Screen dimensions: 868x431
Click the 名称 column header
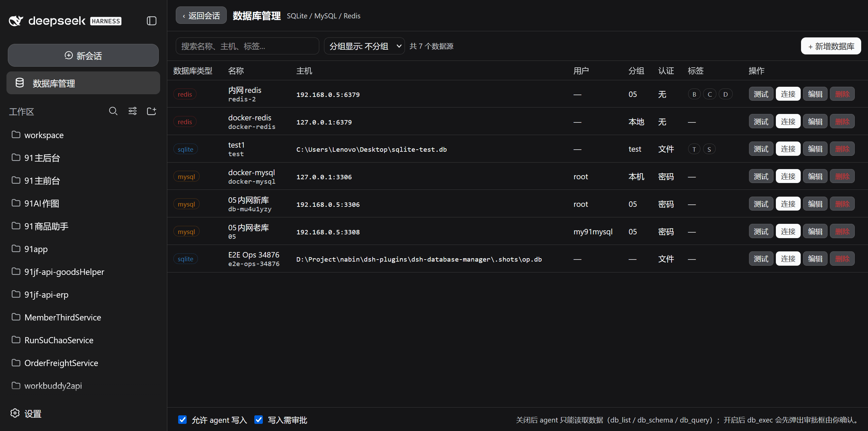pos(236,71)
